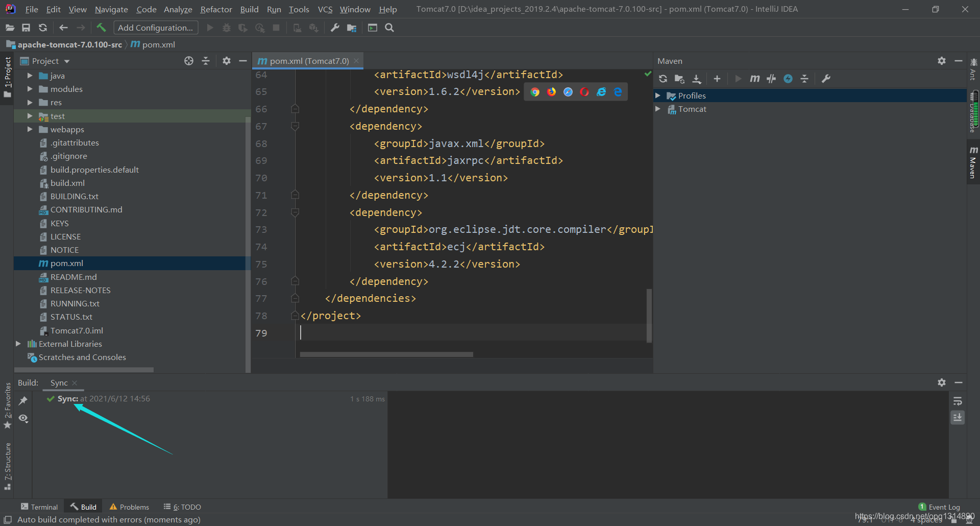Hide the Project panel using the minus icon
The width and height of the screenshot is (980, 526).
tap(243, 61)
